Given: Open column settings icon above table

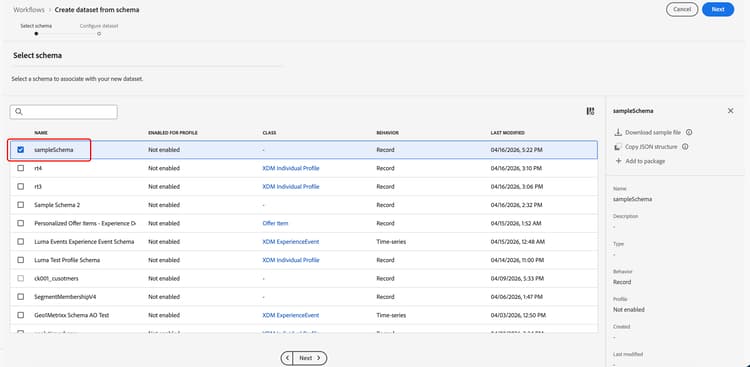Looking at the screenshot, I should point(590,111).
